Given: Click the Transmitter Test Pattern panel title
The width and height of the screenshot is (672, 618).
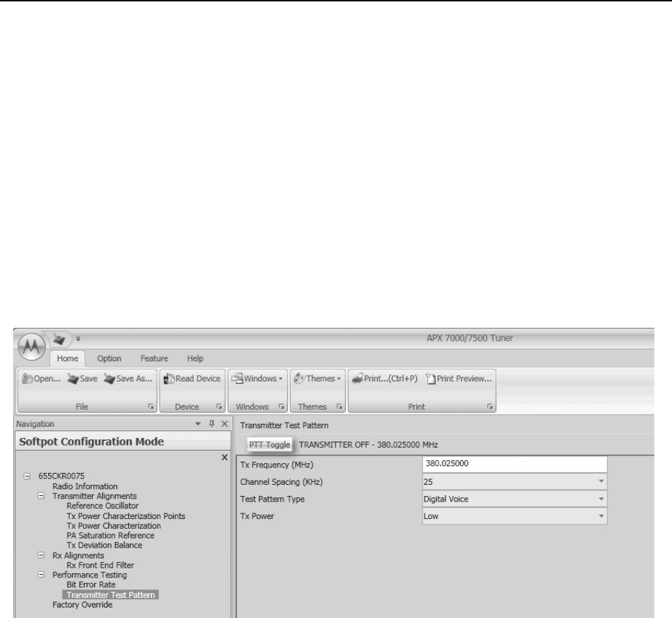Looking at the screenshot, I should click(284, 425).
